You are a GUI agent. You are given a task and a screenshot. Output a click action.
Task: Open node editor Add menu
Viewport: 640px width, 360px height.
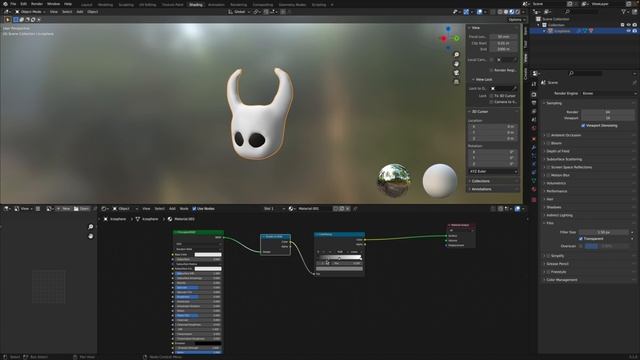point(172,209)
